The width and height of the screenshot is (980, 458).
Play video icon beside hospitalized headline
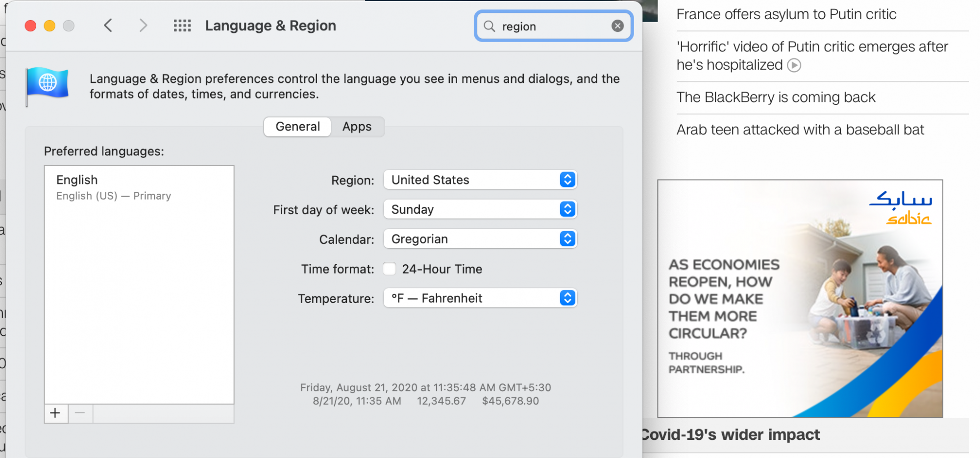794,65
